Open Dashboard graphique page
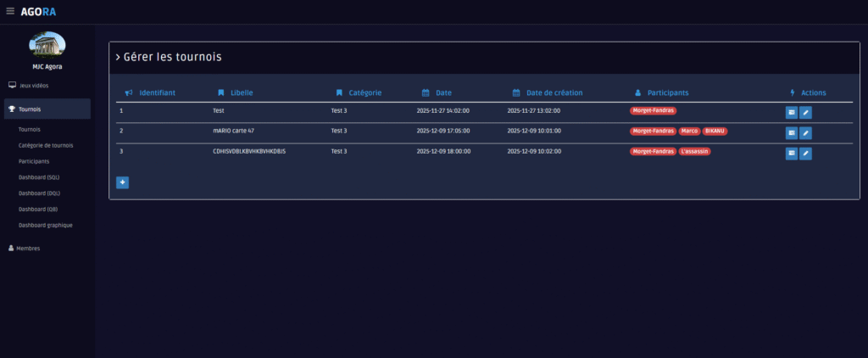 45,225
